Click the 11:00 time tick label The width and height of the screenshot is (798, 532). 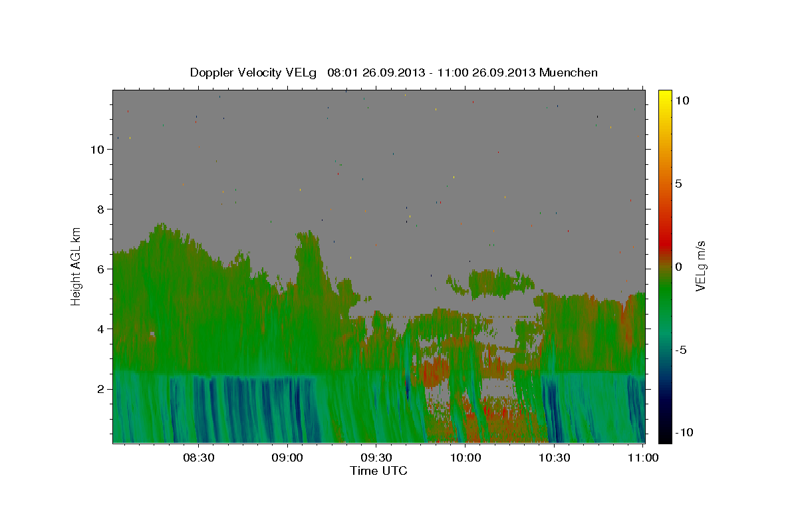pyautogui.click(x=643, y=458)
